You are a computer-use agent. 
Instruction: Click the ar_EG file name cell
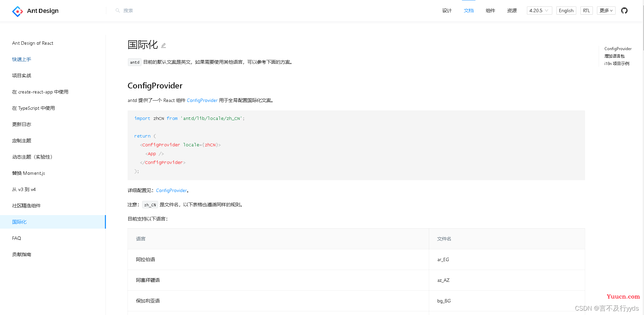(507, 259)
